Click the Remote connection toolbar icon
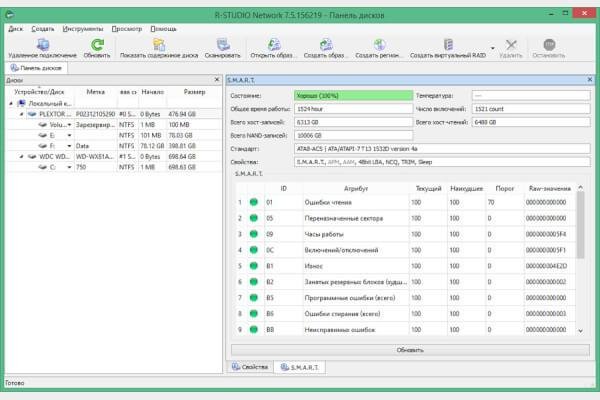Image resolution: width=600 pixels, height=400 pixels. 43,45
